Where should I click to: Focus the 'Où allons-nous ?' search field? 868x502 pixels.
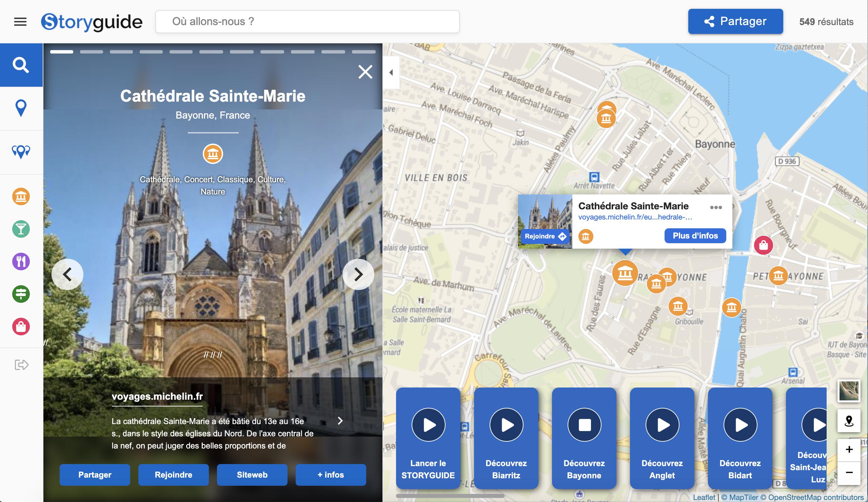pos(307,22)
